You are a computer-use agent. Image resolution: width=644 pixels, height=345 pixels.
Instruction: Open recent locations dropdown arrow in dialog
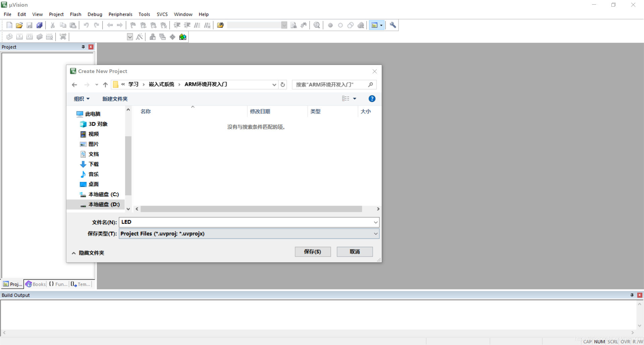[97, 85]
